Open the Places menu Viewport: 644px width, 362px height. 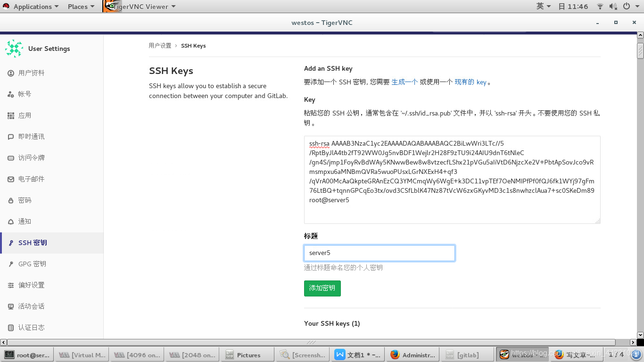81,7
